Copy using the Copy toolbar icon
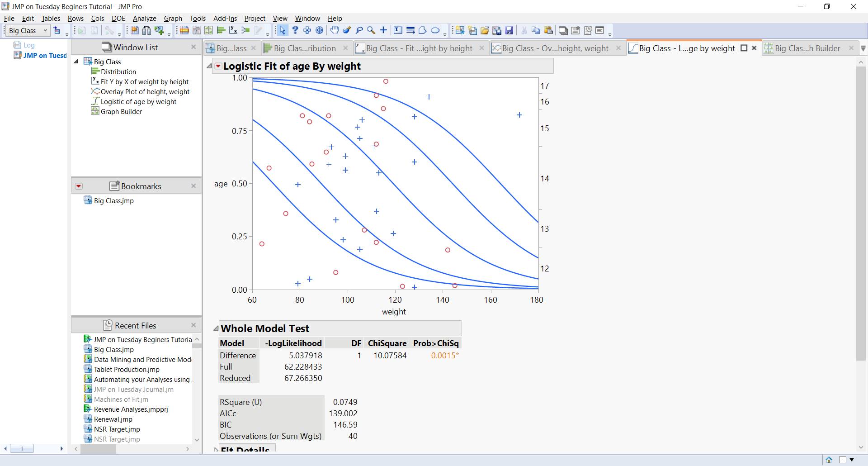The width and height of the screenshot is (868, 466). pyautogui.click(x=536, y=30)
